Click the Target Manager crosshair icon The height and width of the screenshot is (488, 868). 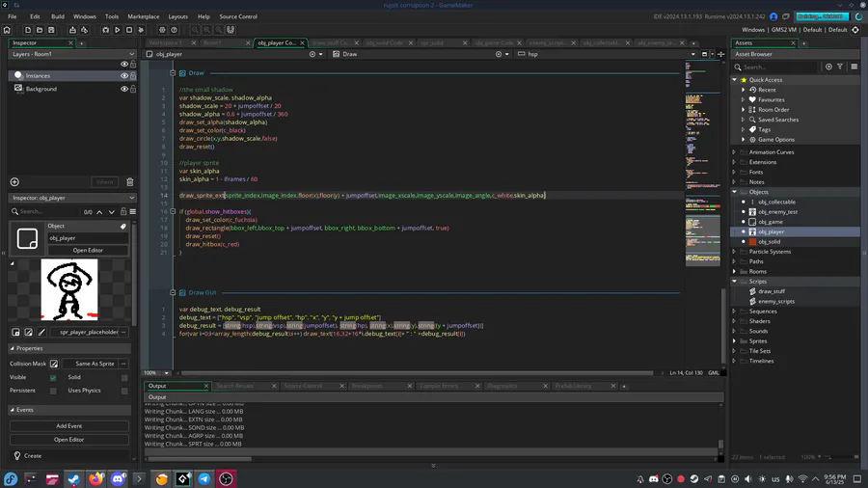855,30
